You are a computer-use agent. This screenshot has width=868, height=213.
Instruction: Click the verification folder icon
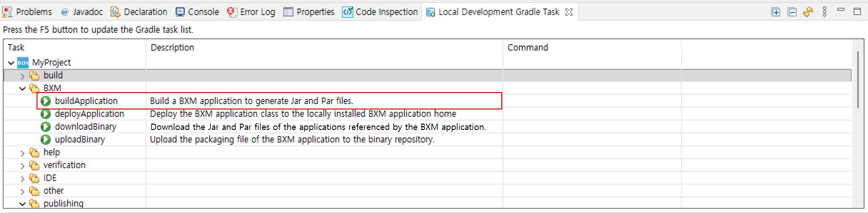(34, 165)
